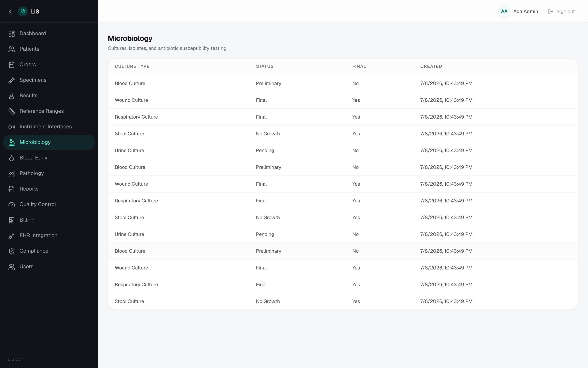Image resolution: width=588 pixels, height=368 pixels.
Task: Select Reference Ranges menu item
Action: pyautogui.click(x=49, y=111)
